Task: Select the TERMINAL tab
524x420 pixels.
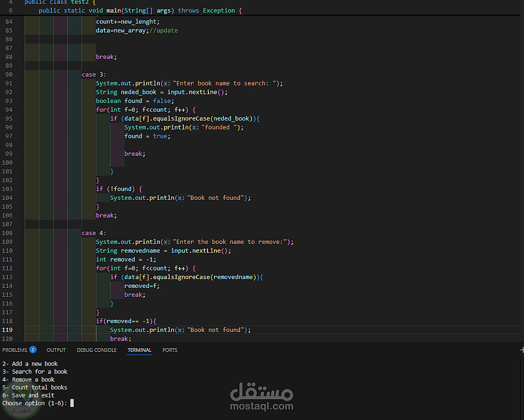Action: coord(139,350)
